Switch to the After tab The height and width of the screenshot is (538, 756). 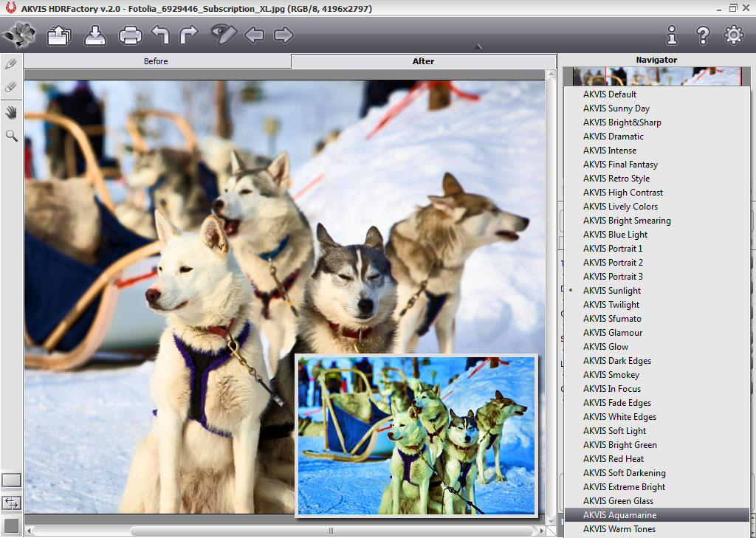[423, 61]
